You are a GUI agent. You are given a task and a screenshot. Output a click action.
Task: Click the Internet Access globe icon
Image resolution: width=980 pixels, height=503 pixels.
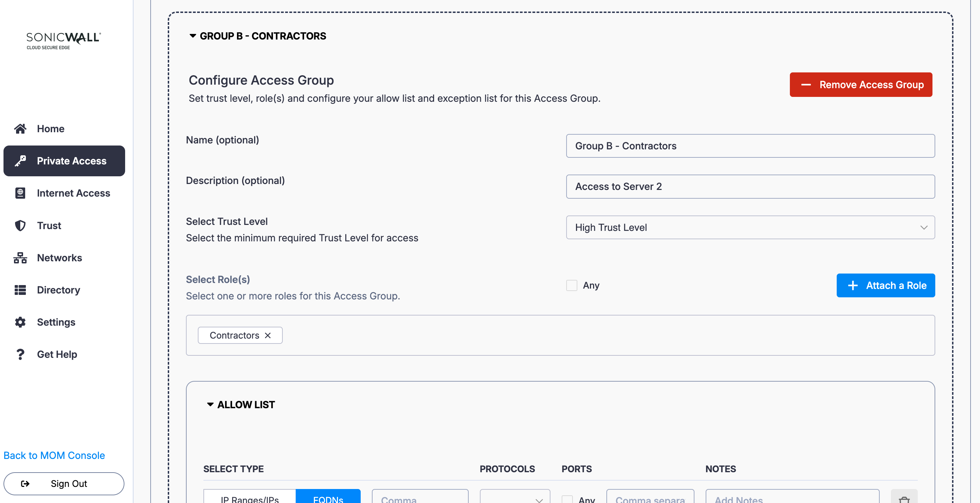20,193
